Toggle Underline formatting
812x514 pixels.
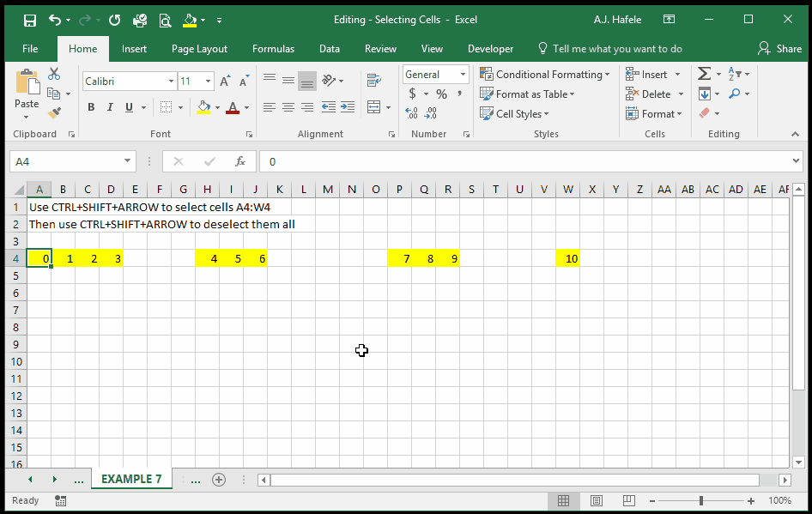point(129,107)
